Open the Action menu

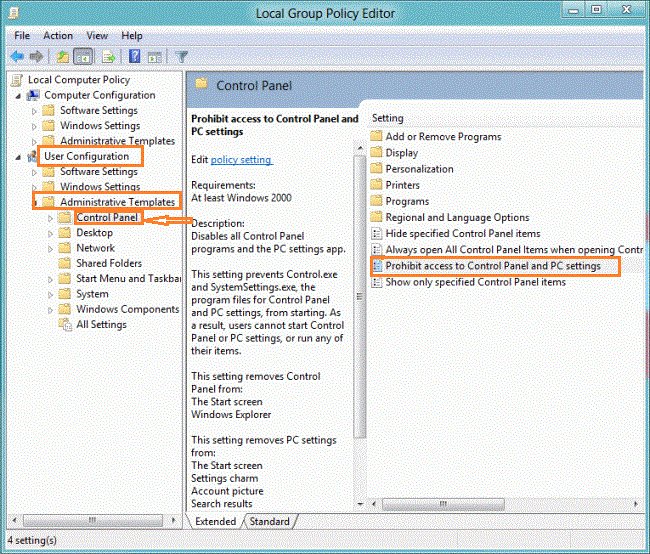pyautogui.click(x=58, y=36)
